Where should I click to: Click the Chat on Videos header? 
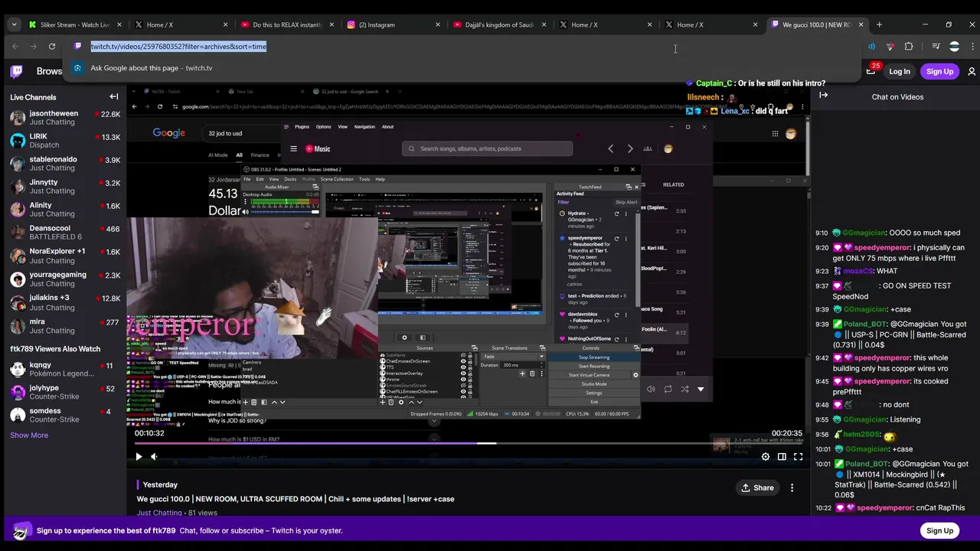897,97
